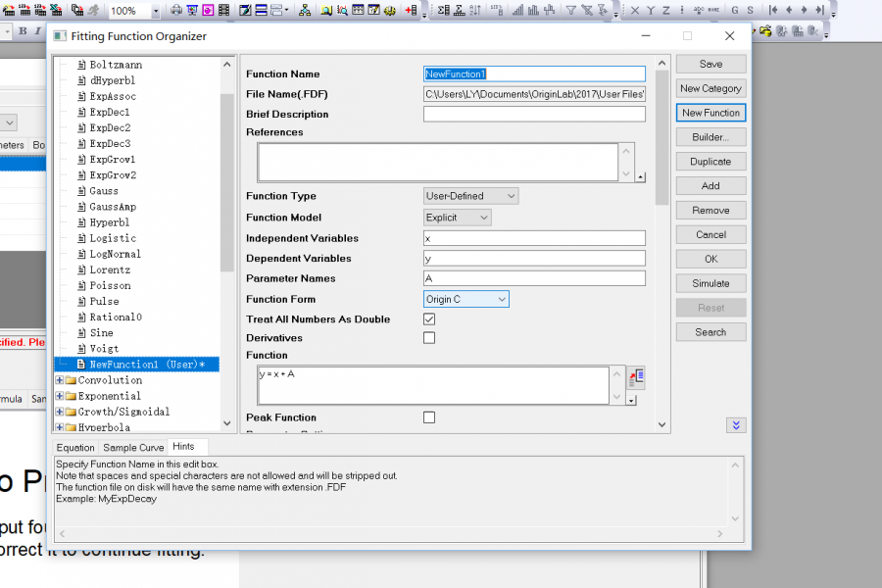Open the Function Model Explicit dropdown
Viewport: 882px width, 588px height.
pos(458,218)
